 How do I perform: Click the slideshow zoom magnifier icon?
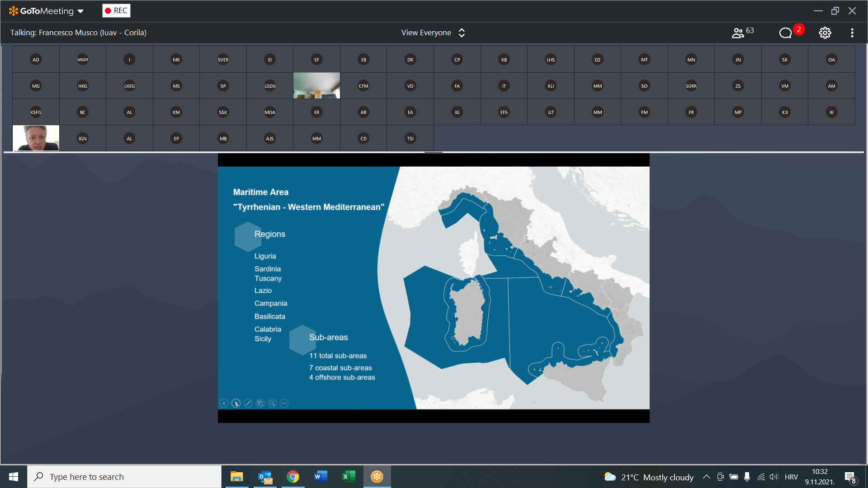(272, 403)
